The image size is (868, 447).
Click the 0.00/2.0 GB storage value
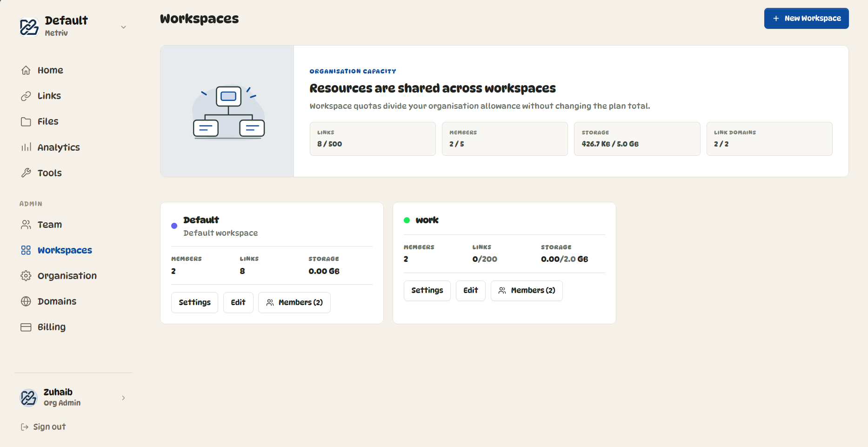(564, 259)
